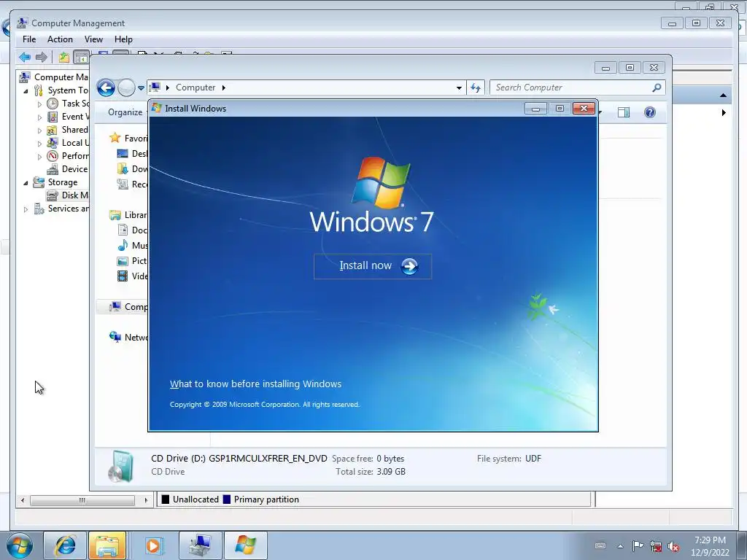Open Internet Explorer from the taskbar
The image size is (747, 560).
(x=65, y=545)
